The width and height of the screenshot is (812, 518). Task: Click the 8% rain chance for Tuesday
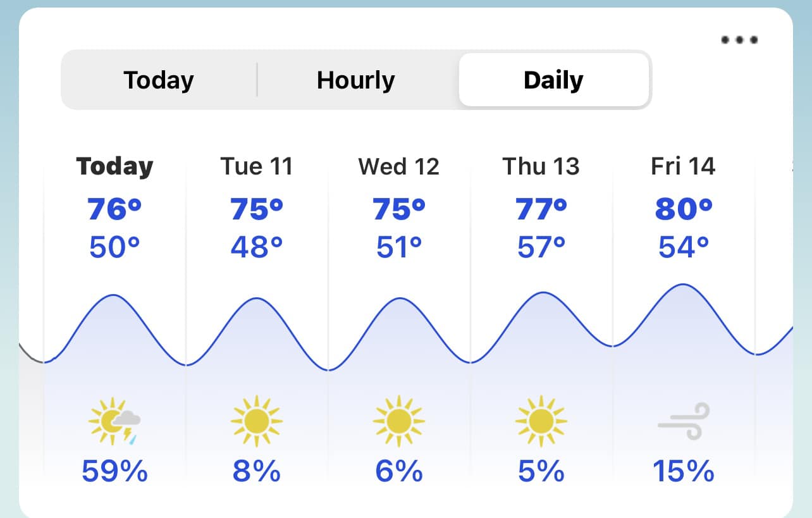click(x=256, y=471)
